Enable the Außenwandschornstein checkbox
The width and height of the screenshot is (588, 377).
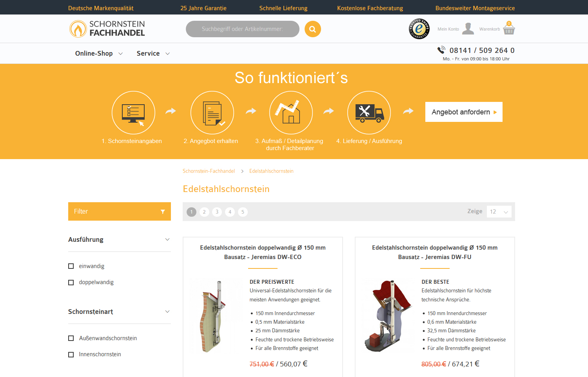click(x=71, y=338)
